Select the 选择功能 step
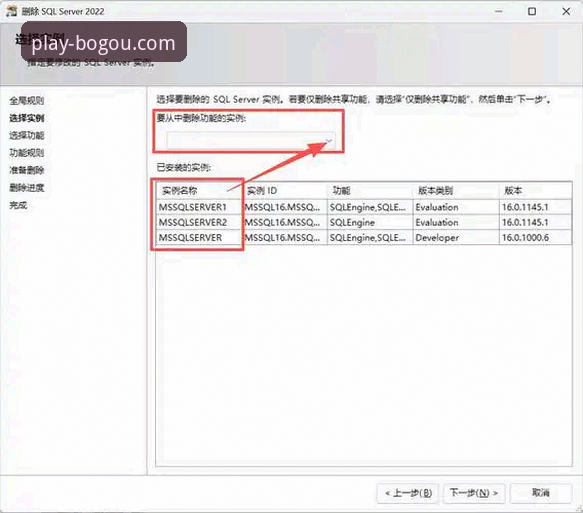583x513 pixels. [27, 135]
